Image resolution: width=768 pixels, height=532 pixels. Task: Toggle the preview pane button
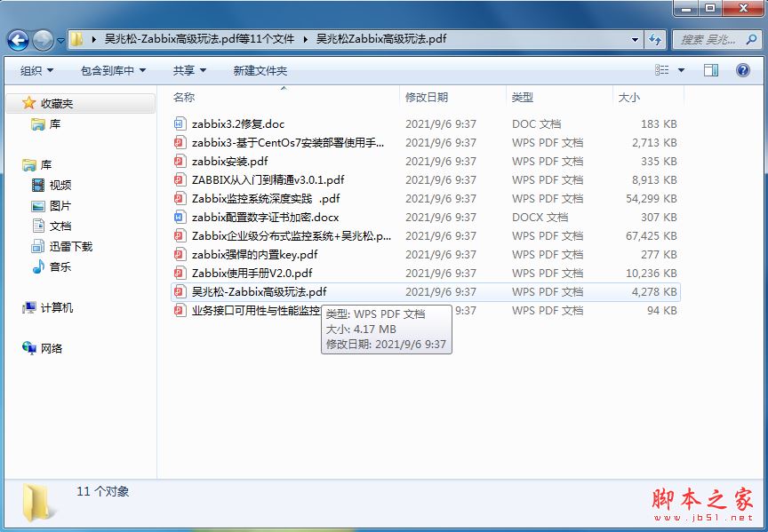point(711,70)
